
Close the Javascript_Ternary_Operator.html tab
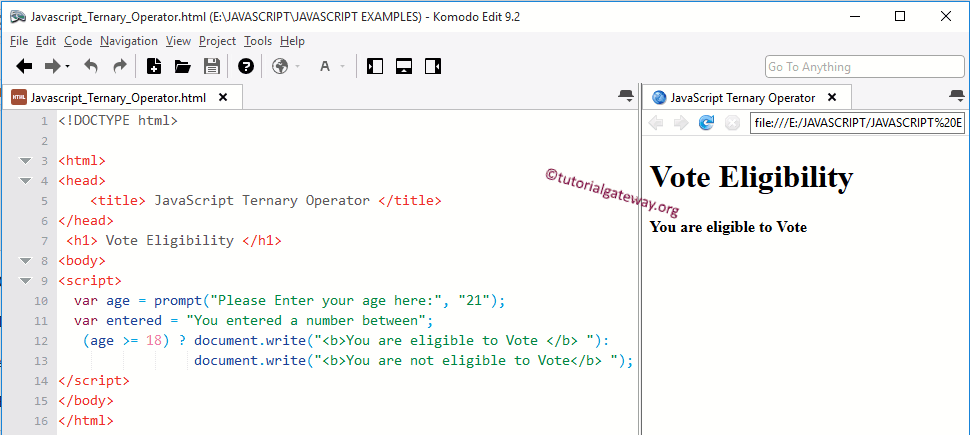pyautogui.click(x=223, y=97)
